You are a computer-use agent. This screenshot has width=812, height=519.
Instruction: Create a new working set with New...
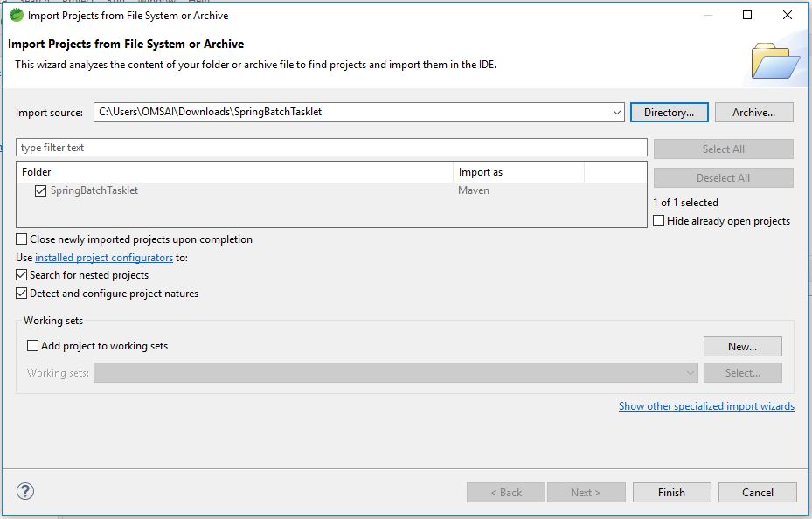tap(742, 346)
